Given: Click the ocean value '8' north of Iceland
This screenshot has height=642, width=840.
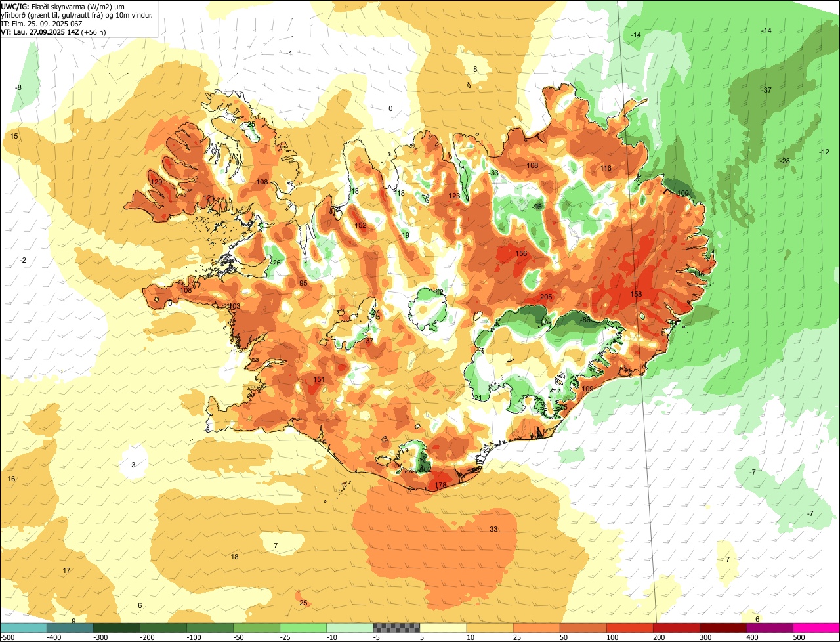Looking at the screenshot, I should (475, 69).
